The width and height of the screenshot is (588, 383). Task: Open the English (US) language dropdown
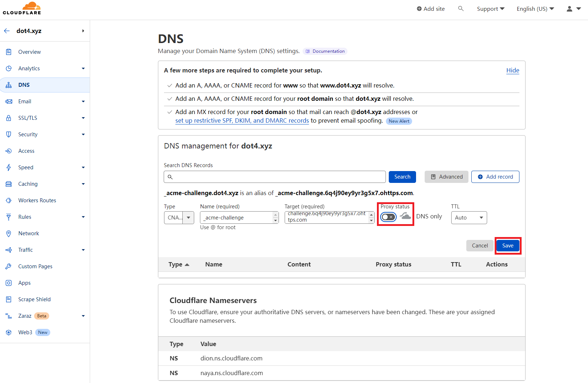(x=535, y=9)
